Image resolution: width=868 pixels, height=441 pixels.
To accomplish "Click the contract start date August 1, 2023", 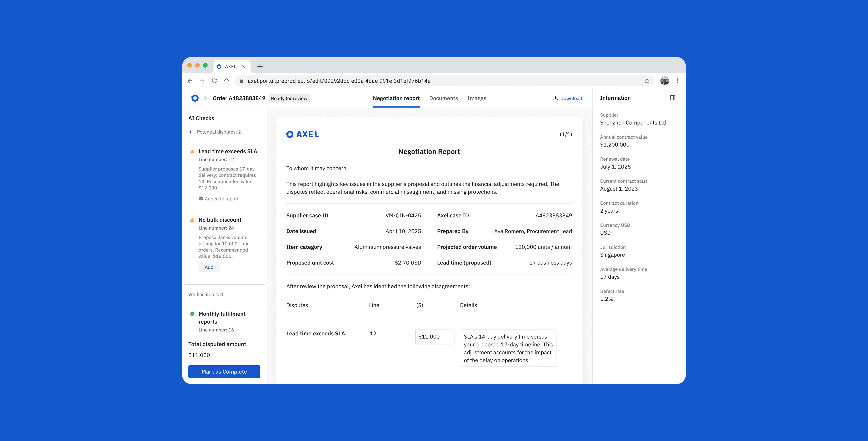I will 619,189.
